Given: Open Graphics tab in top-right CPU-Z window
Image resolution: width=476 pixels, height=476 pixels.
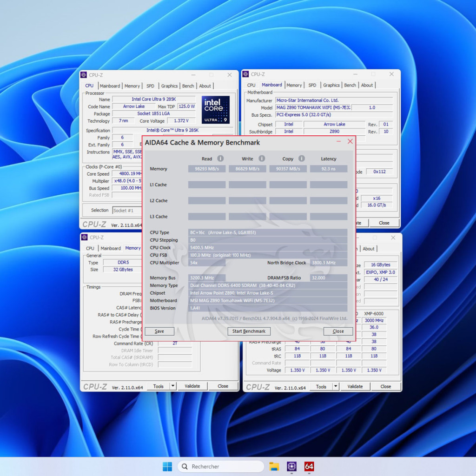Looking at the screenshot, I should point(331,86).
